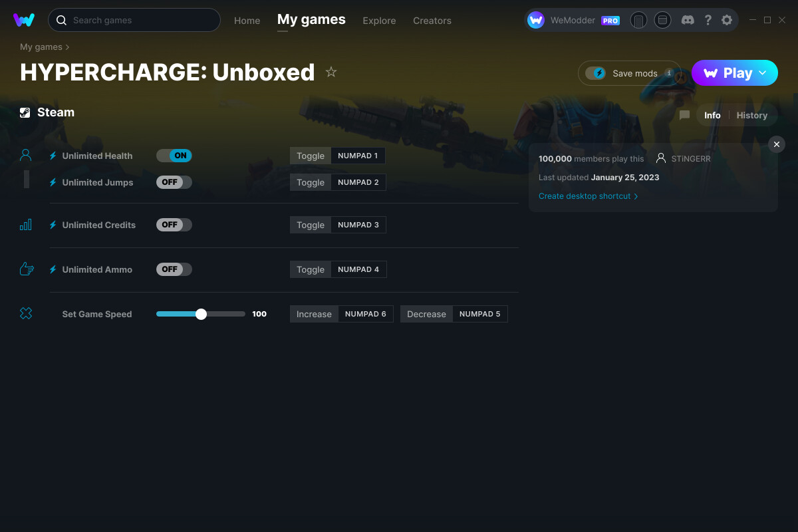Expand the Play button dropdown arrow
The height and width of the screenshot is (532, 798).
tap(763, 73)
